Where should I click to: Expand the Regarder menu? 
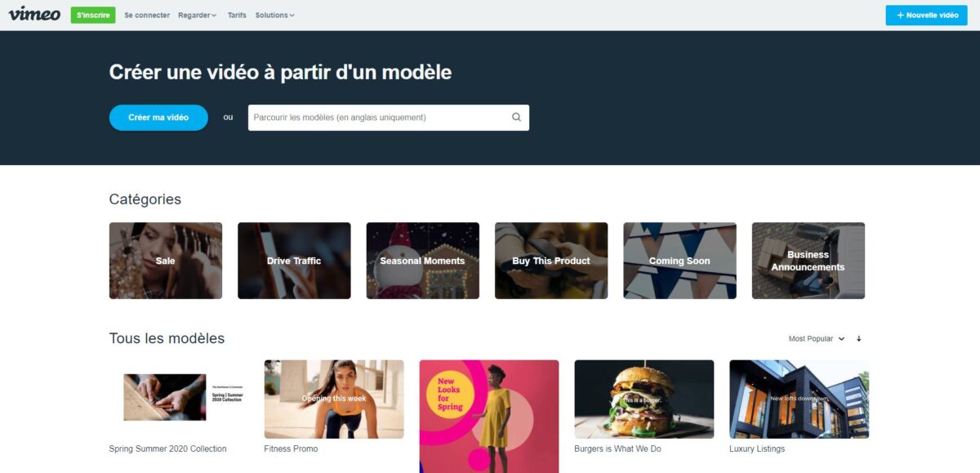(197, 15)
